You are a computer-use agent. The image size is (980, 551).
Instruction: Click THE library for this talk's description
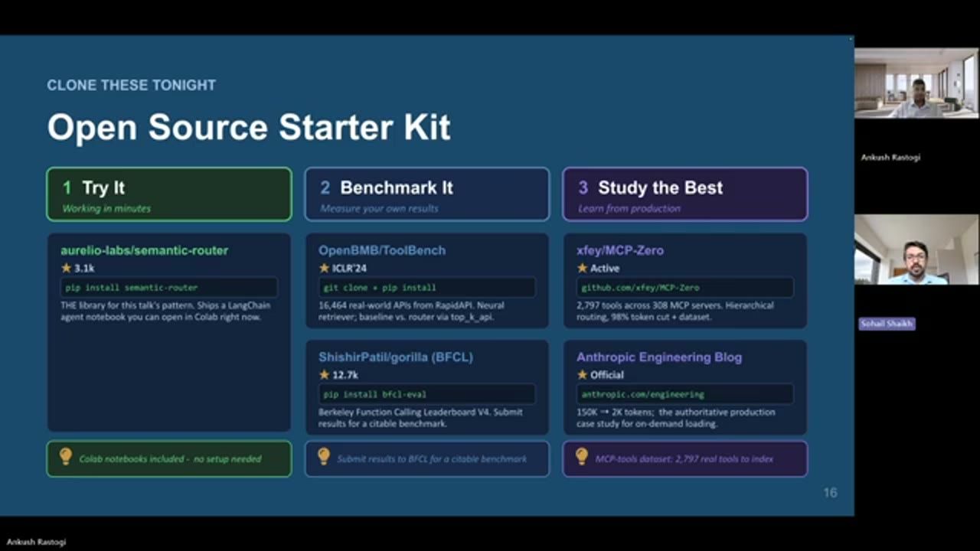pos(165,311)
